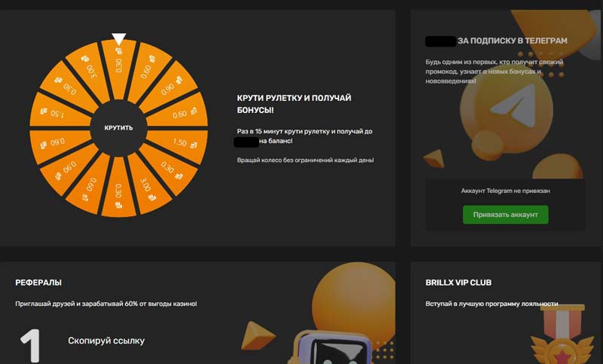Click the Привязать аккаунт green button

(505, 215)
